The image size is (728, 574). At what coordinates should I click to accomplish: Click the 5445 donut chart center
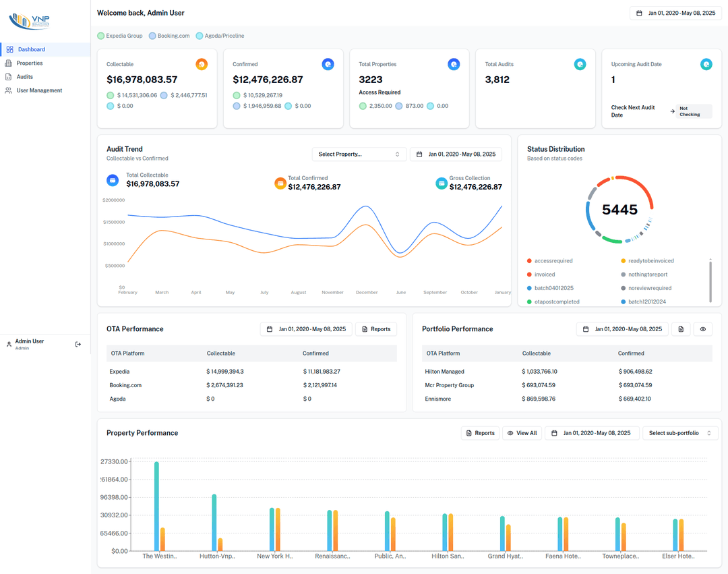tap(620, 210)
